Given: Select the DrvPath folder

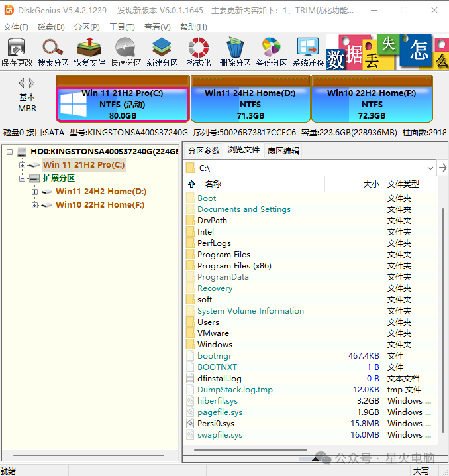Looking at the screenshot, I should pos(212,220).
